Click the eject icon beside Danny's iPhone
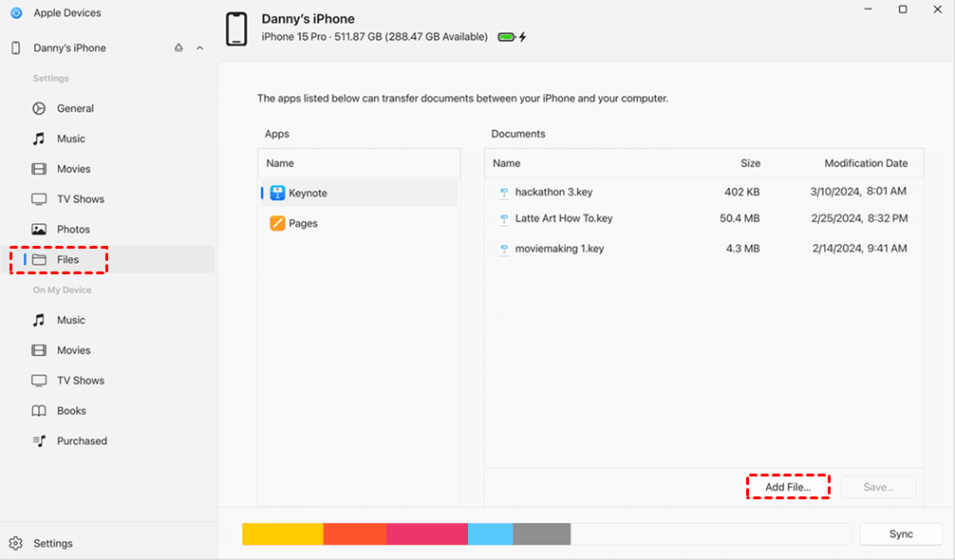 click(x=178, y=47)
